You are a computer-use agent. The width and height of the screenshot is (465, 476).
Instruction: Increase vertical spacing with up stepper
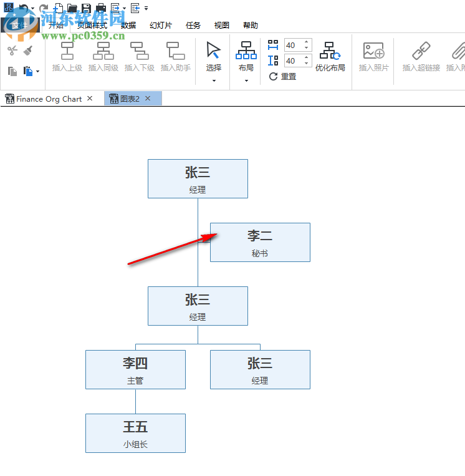(306, 57)
